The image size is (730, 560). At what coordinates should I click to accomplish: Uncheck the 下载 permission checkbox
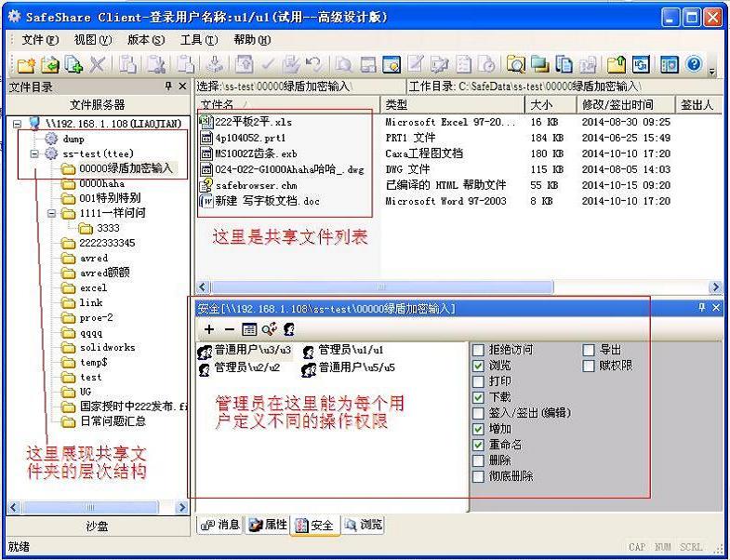478,397
